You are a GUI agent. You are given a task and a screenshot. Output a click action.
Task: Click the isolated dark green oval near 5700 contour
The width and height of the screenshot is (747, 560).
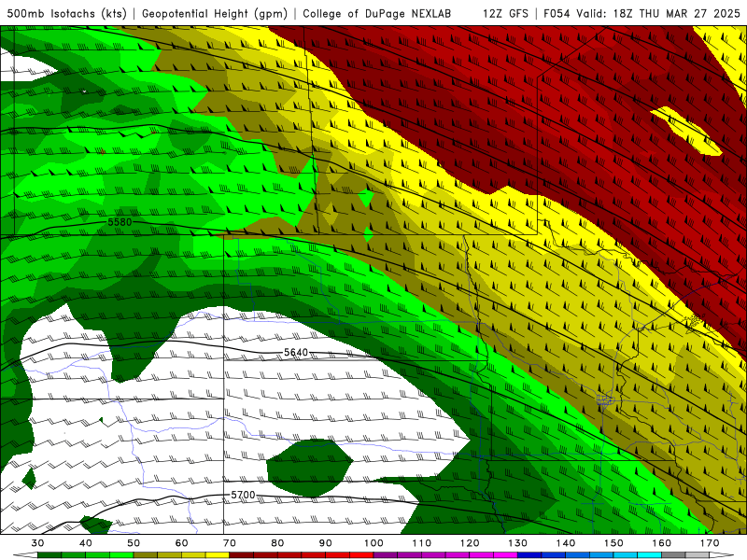(310, 468)
